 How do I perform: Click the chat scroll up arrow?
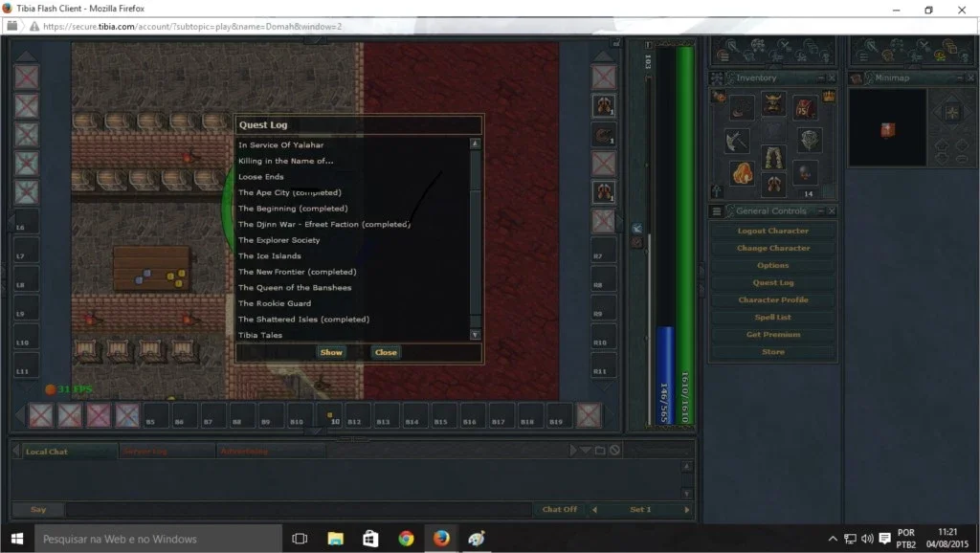coord(687,467)
